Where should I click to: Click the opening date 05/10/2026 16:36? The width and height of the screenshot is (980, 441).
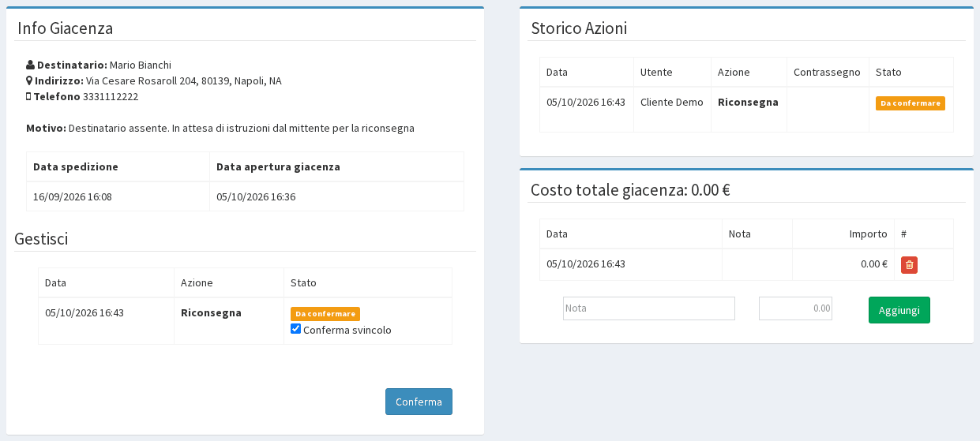[256, 196]
